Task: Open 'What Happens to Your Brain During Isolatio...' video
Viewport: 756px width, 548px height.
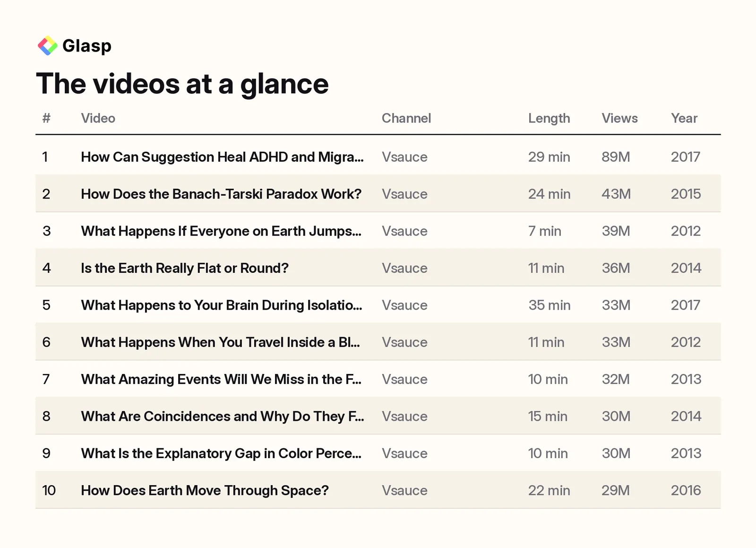Action: [222, 305]
